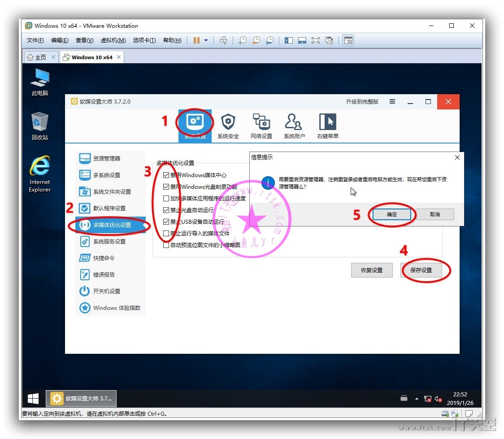This screenshot has height=439, width=504.
Task: Send Ctrl+Alt+Del to the virtual machine
Action: (223, 40)
